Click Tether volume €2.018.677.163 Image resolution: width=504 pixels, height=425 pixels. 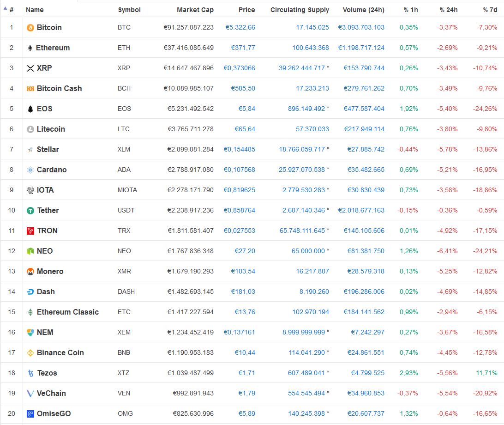pos(361,210)
